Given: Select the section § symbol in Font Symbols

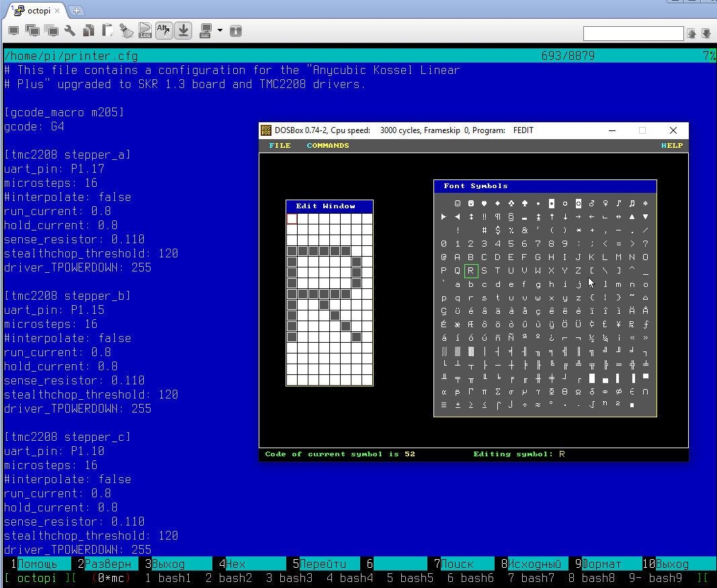Looking at the screenshot, I should coord(511,217).
